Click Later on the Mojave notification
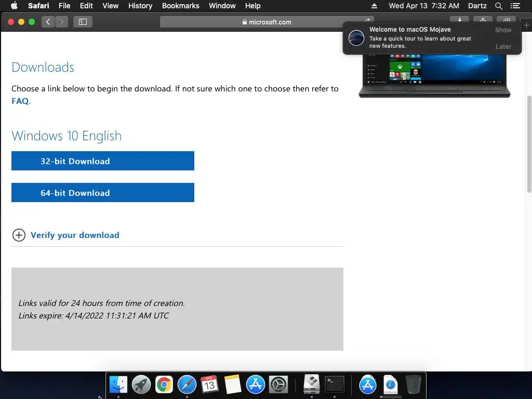Screen dimensions: 532x399 point(503,46)
